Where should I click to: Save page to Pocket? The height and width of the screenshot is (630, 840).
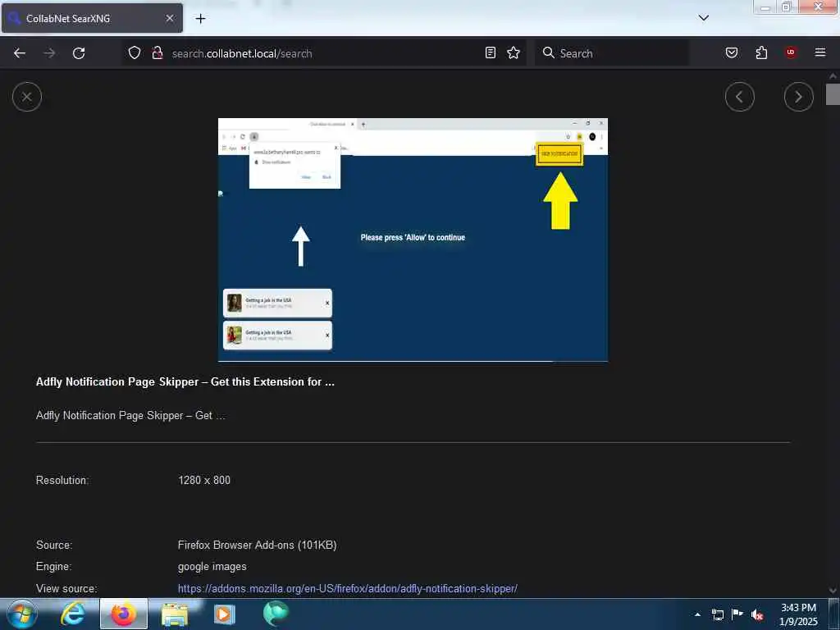[731, 53]
